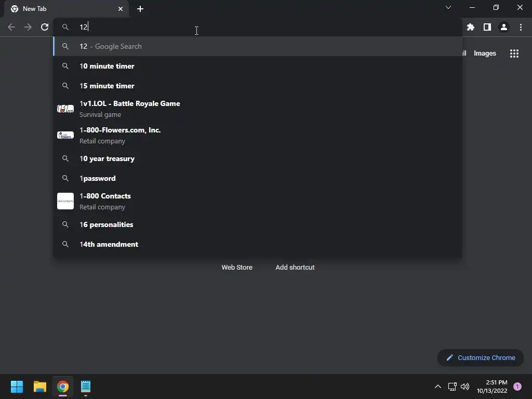The width and height of the screenshot is (532, 399).
Task: Click Add shortcut
Action: coord(295,268)
